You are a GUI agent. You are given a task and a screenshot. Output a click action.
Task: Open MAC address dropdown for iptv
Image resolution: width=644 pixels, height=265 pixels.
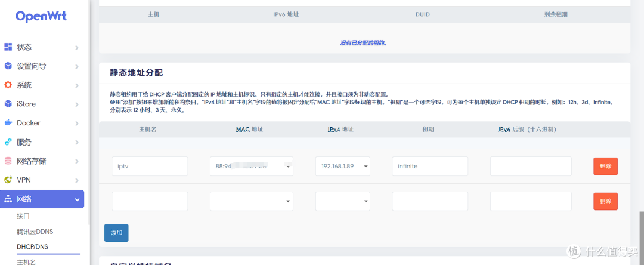click(252, 166)
